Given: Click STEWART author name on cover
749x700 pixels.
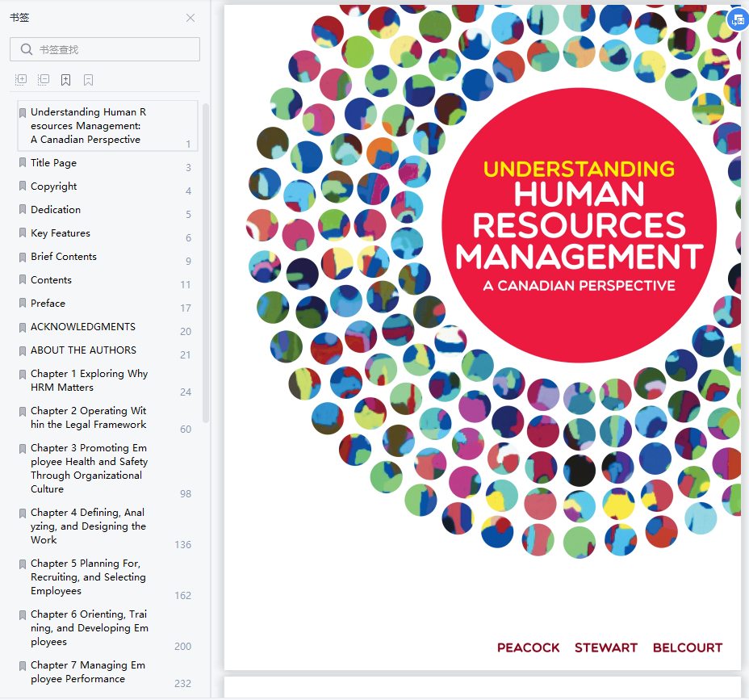Looking at the screenshot, I should (x=606, y=648).
